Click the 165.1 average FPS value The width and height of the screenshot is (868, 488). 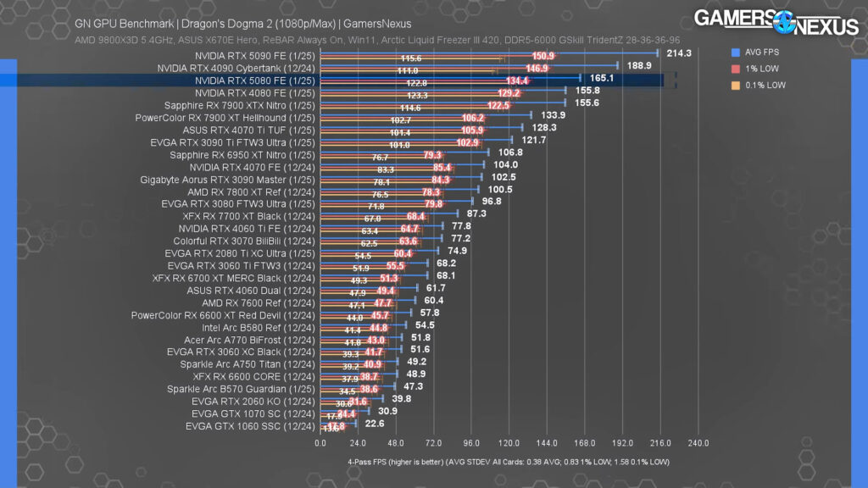pos(601,79)
